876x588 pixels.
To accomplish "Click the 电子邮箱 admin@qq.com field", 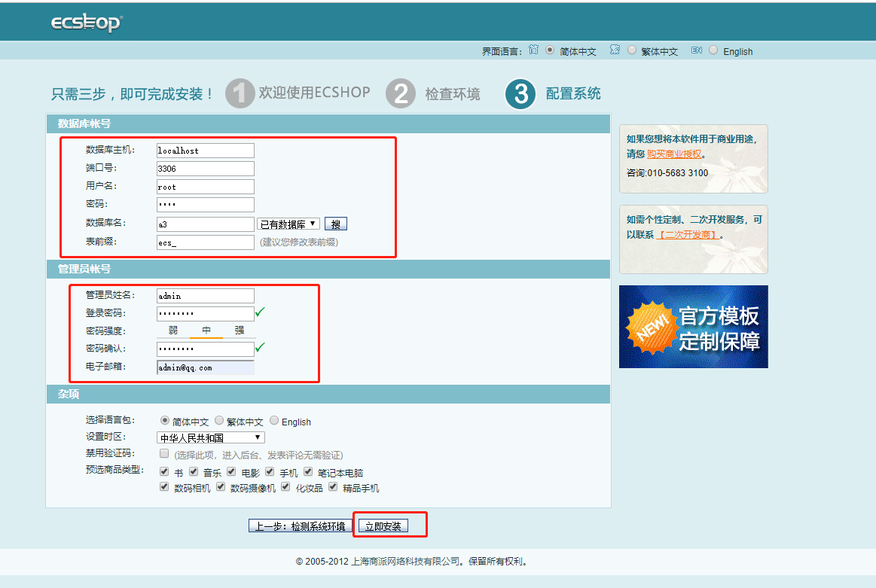I will [206, 367].
